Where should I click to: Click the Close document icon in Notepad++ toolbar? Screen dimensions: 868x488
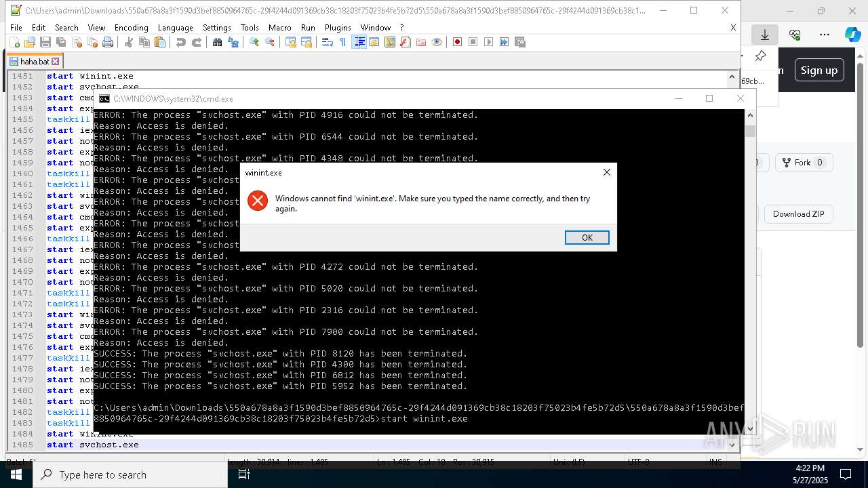click(76, 42)
